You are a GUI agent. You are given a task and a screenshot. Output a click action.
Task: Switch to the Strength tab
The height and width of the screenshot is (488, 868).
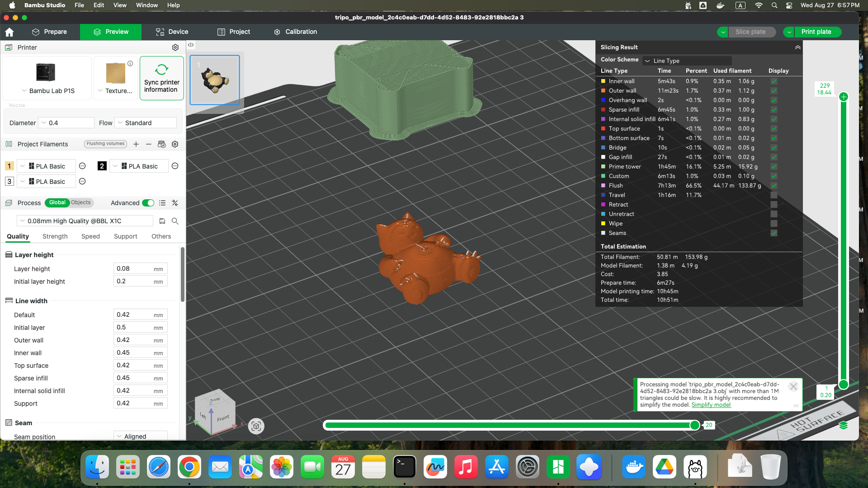click(x=55, y=236)
